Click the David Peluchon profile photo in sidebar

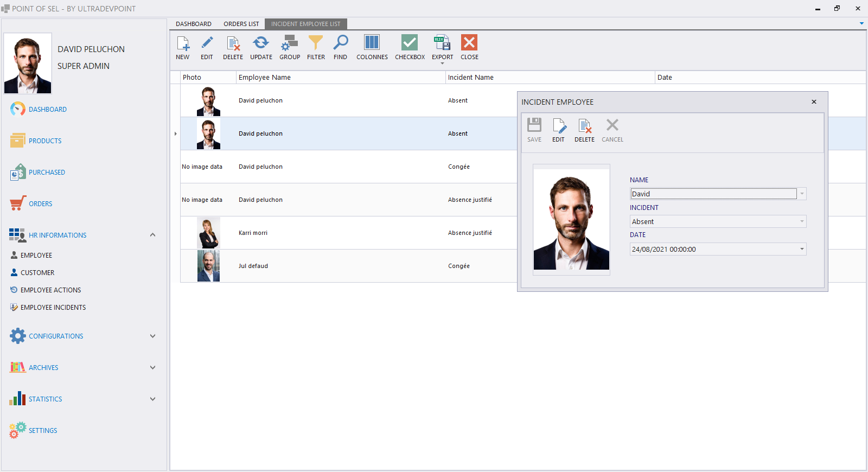tap(28, 63)
